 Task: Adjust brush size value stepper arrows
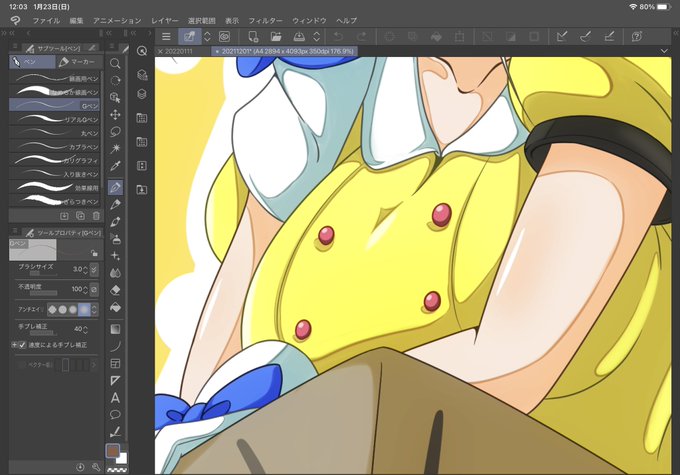[85, 269]
